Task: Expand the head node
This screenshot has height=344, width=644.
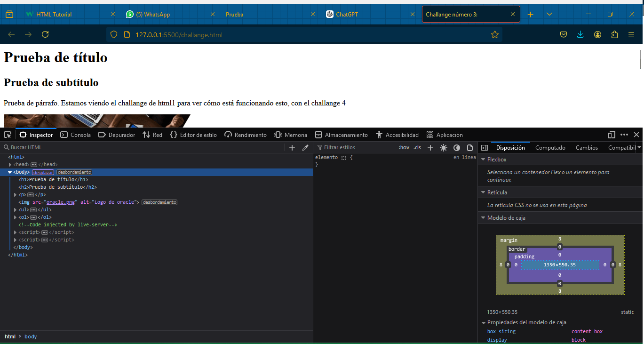Action: tap(10, 165)
